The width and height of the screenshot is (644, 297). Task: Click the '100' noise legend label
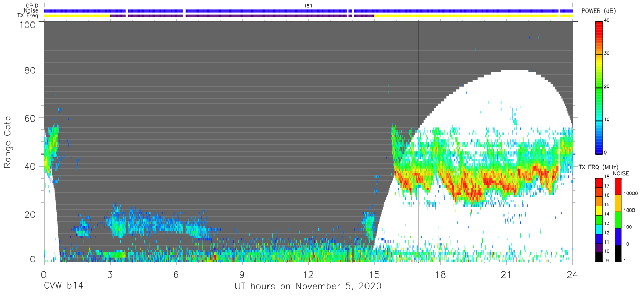click(x=628, y=227)
